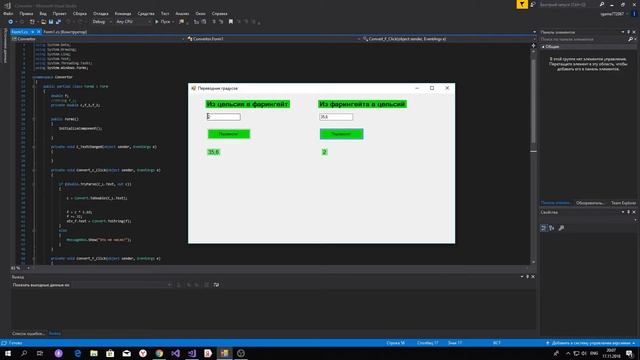Click the alphabetical sort icon in Properties panel
This screenshot has width=640, height=360.
point(552,228)
